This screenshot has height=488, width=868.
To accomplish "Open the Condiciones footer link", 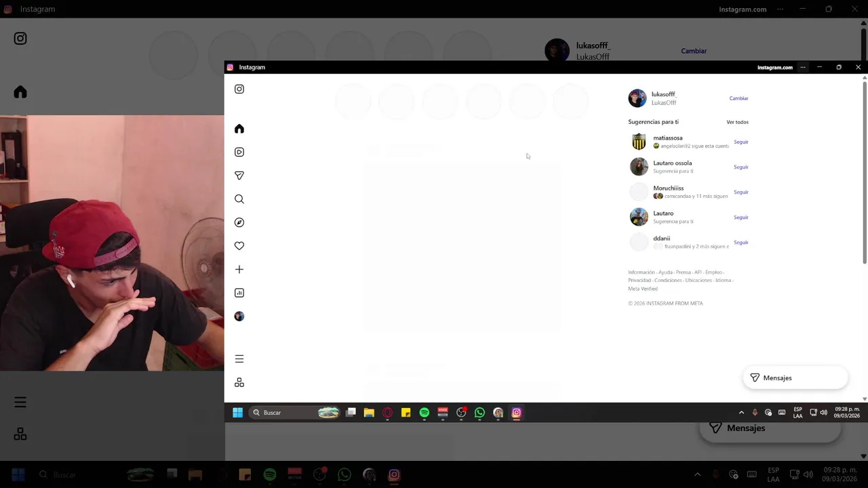I will coord(668,281).
